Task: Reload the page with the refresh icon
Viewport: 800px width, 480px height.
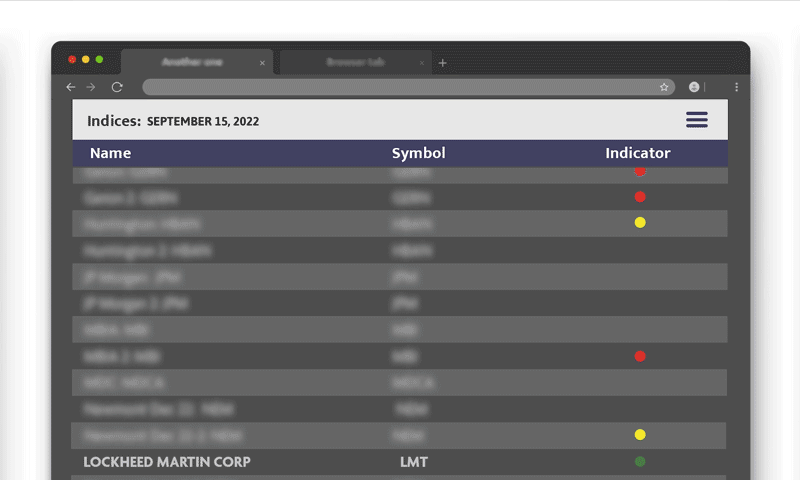Action: point(117,88)
